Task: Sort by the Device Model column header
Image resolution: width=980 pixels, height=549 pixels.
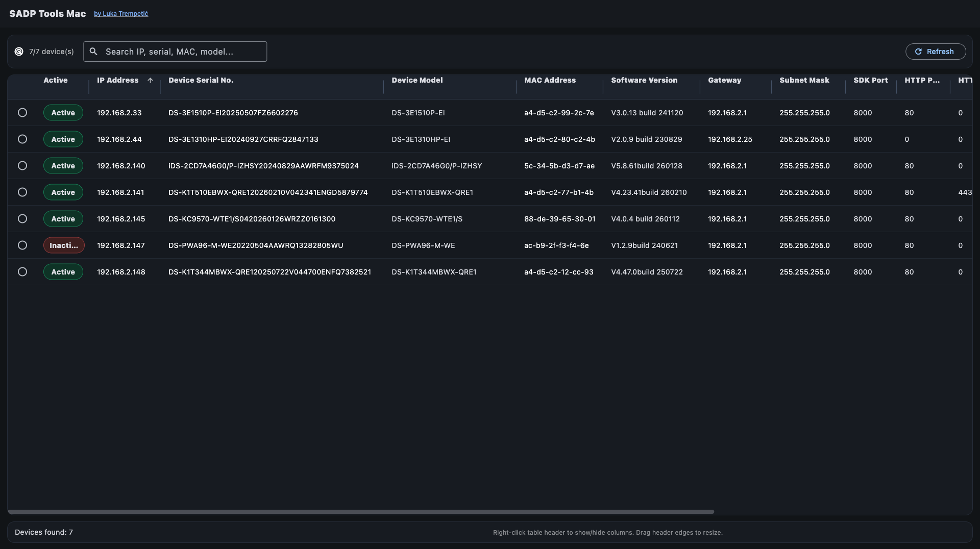Action: coord(417,80)
